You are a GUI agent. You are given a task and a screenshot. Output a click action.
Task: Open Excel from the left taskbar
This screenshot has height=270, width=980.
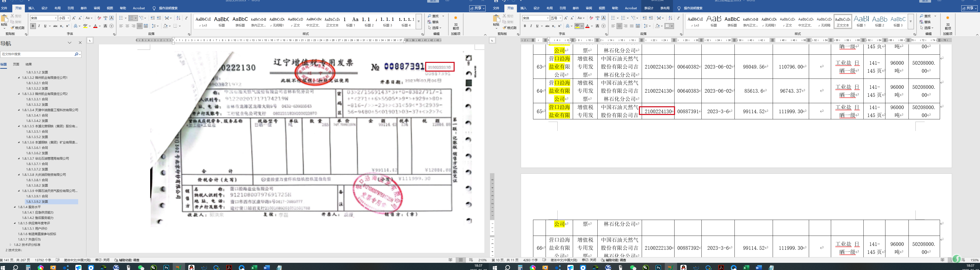click(x=254, y=267)
